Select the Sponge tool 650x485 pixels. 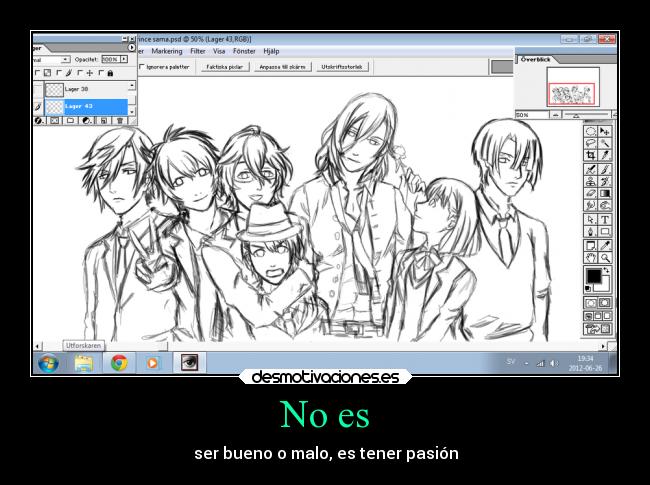pos(605,206)
